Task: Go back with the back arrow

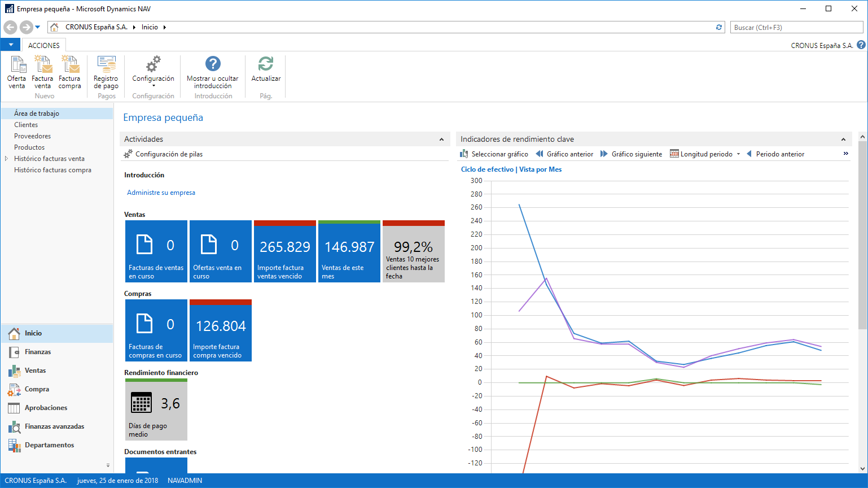Action: coord(10,27)
